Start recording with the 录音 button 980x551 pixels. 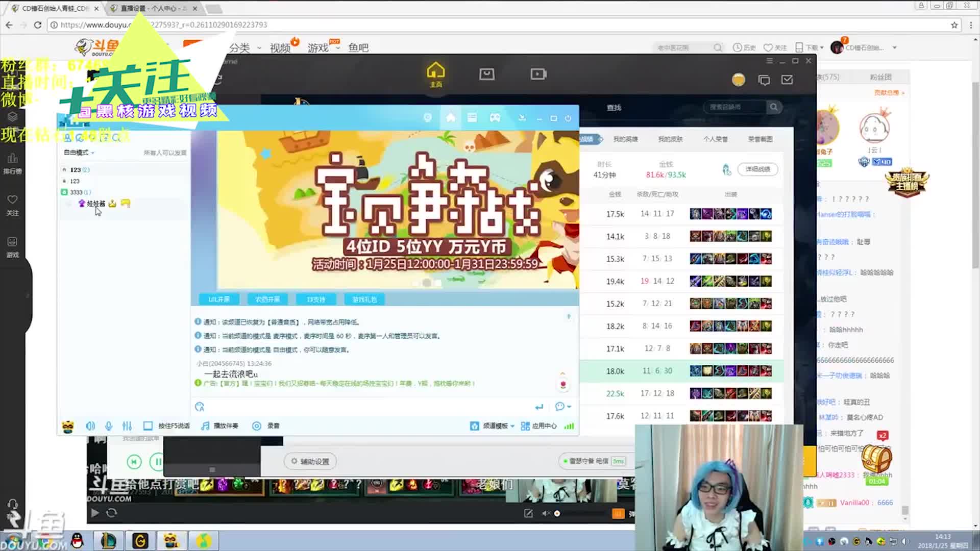click(x=266, y=426)
